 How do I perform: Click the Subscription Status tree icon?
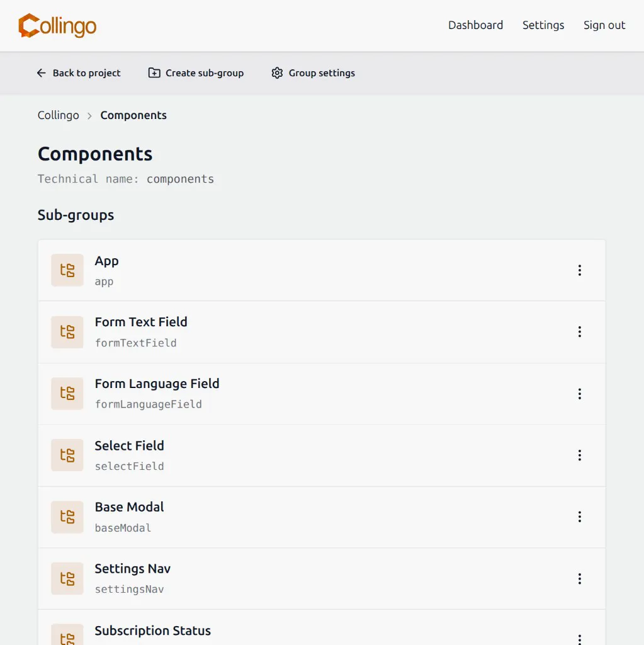tap(67, 635)
